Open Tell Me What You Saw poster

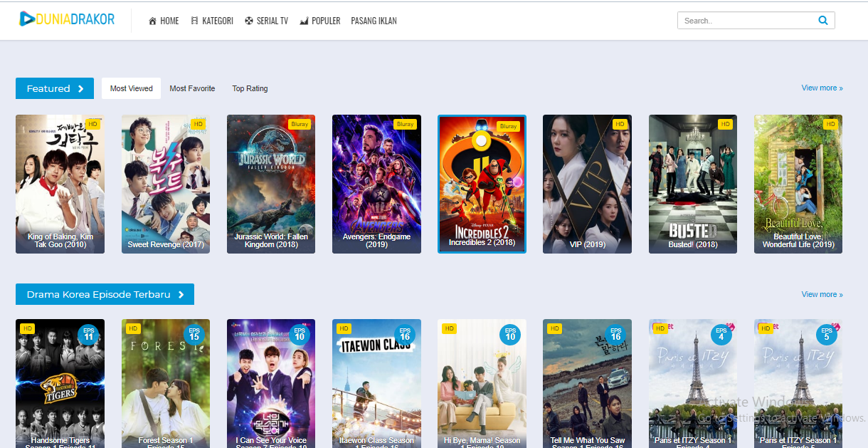click(587, 383)
